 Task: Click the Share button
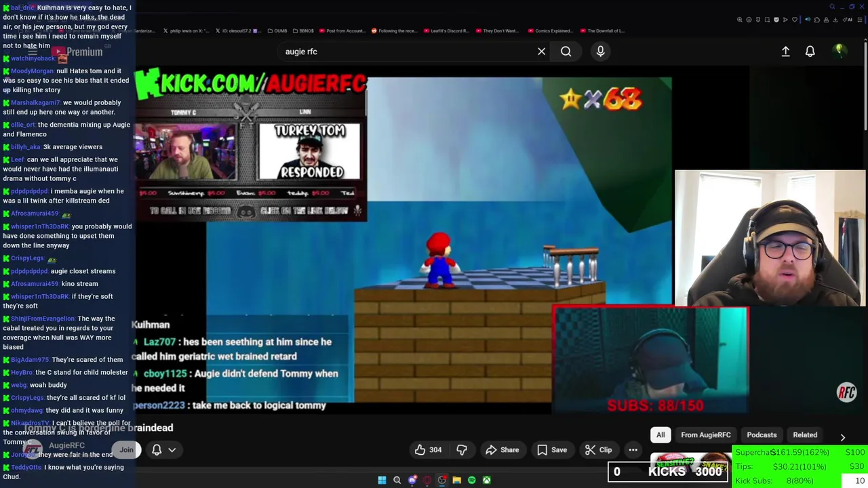[502, 450]
